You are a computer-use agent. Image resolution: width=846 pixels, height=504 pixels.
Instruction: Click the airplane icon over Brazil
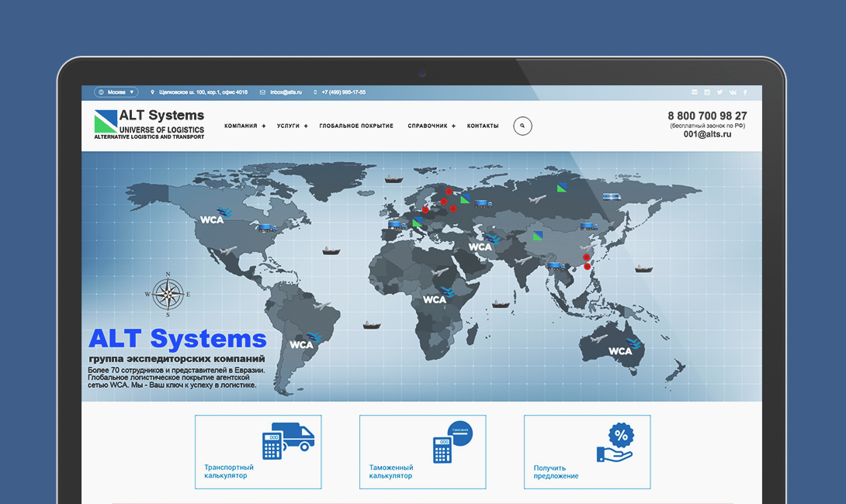[321, 306]
